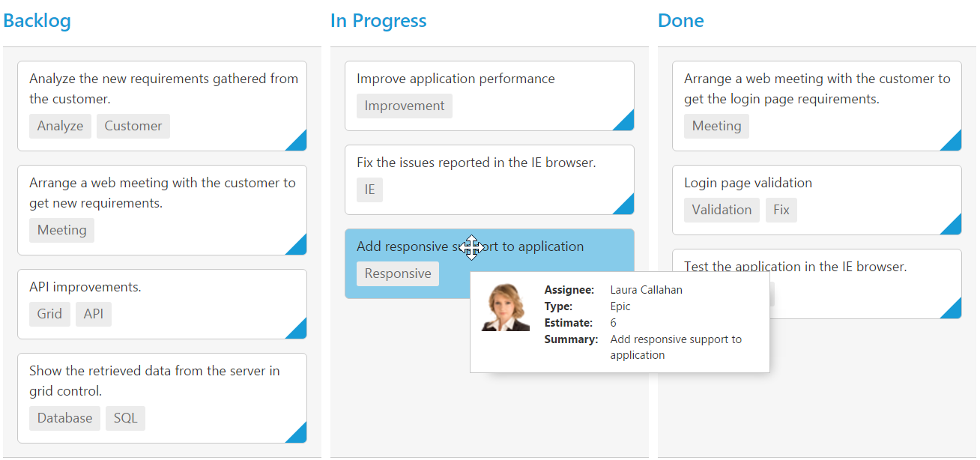Click the 'Customer' tag

133,127
